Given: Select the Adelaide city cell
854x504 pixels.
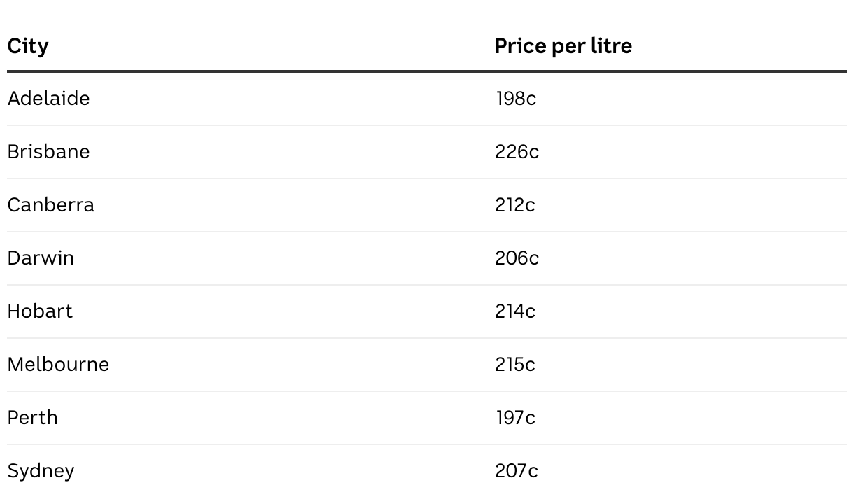Looking at the screenshot, I should click(x=48, y=99).
